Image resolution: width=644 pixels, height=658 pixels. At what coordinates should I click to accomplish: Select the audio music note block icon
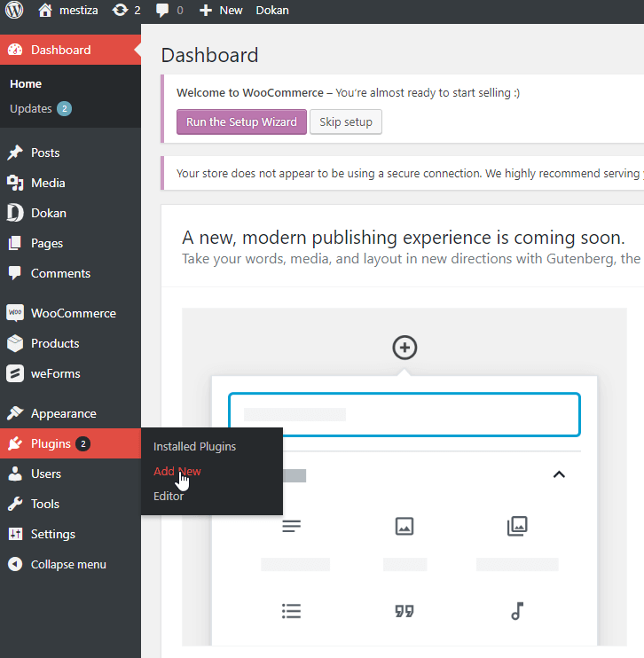click(517, 611)
